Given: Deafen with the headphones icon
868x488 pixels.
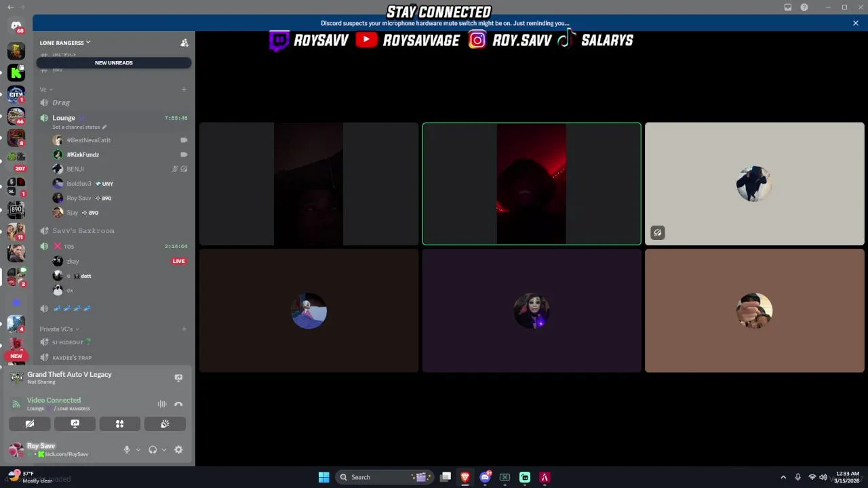Looking at the screenshot, I should click(x=153, y=449).
